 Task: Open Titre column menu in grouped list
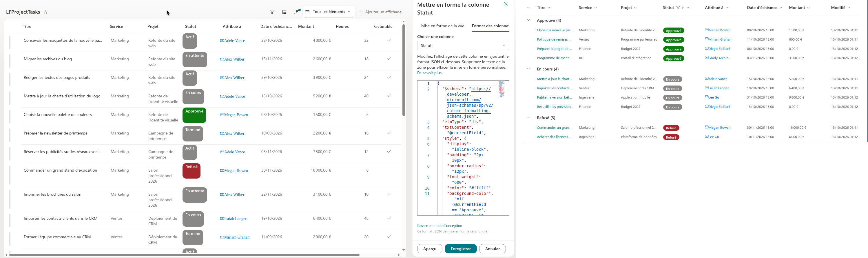(549, 8)
